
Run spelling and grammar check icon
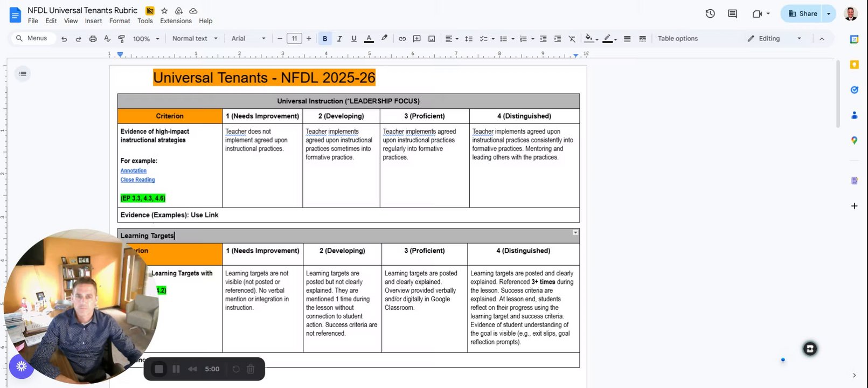point(107,39)
